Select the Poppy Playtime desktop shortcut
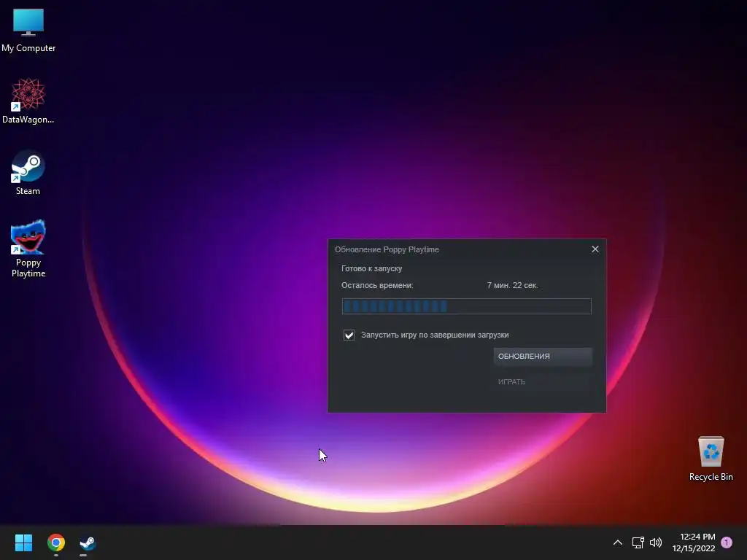This screenshot has width=747, height=560. (28, 249)
